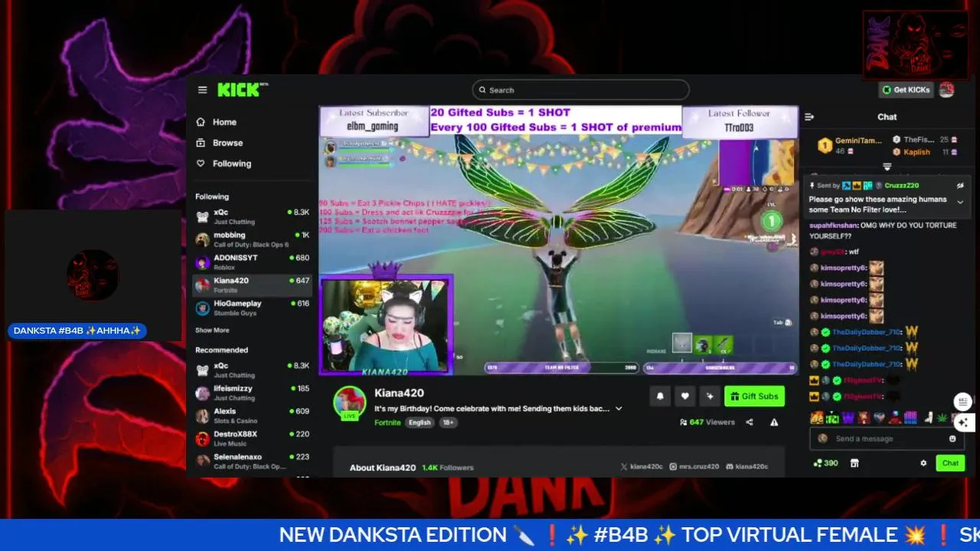Expand Show More under Following
Screen dimensions: 980x551
pos(212,331)
